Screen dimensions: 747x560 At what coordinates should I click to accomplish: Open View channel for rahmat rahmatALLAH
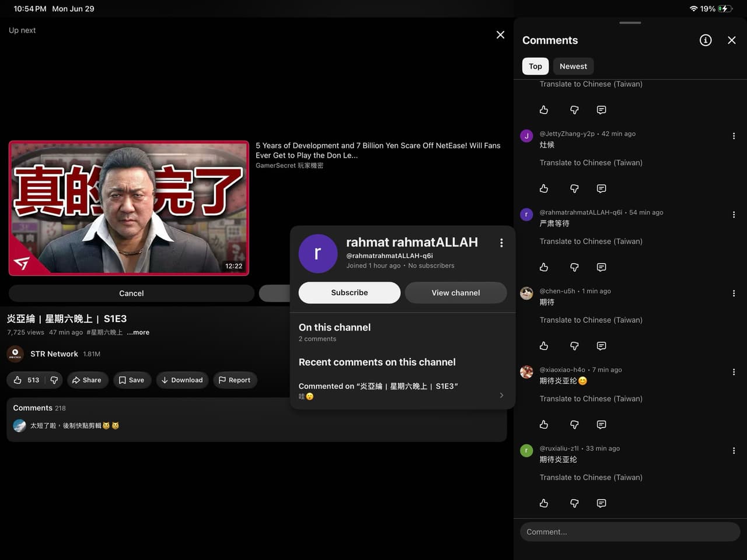pyautogui.click(x=456, y=293)
